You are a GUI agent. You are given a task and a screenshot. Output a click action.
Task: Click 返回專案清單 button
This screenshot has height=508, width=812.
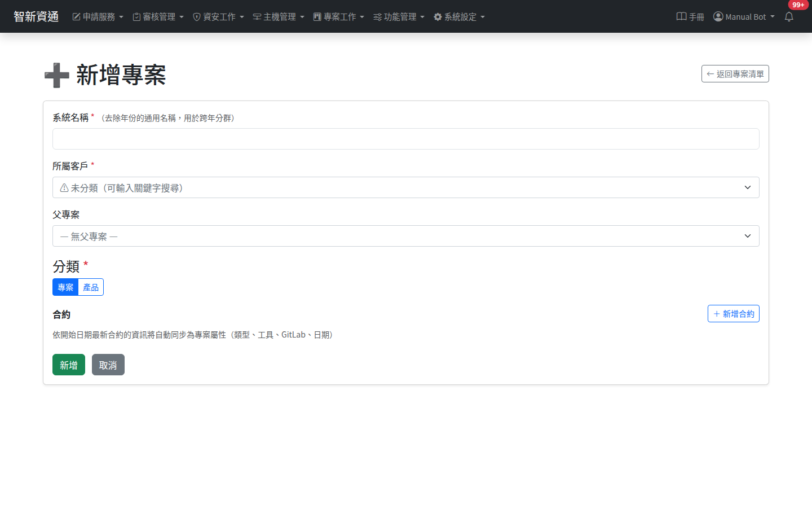735,74
